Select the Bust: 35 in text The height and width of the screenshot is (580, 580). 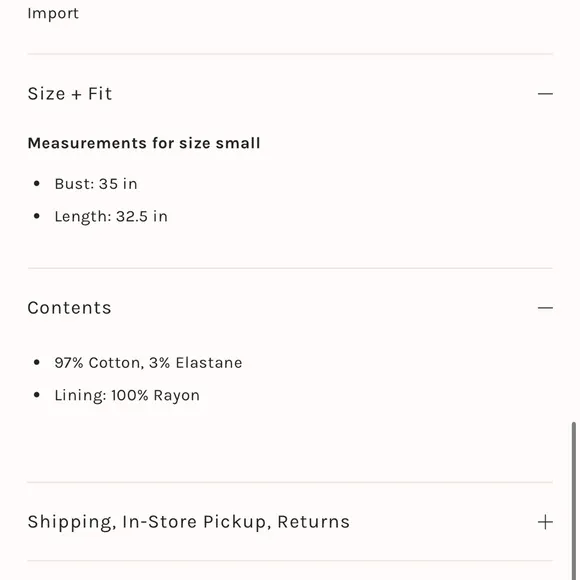point(96,184)
